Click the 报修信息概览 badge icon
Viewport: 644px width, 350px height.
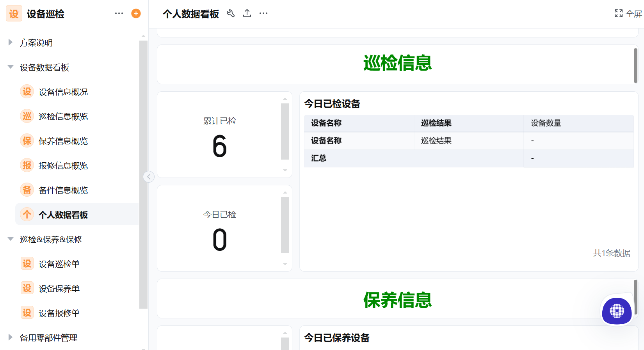click(x=27, y=165)
